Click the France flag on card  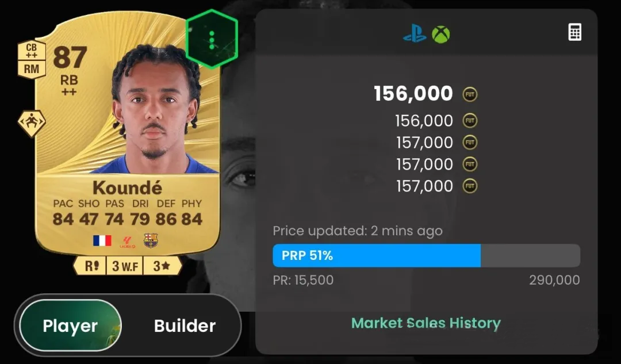(x=102, y=240)
